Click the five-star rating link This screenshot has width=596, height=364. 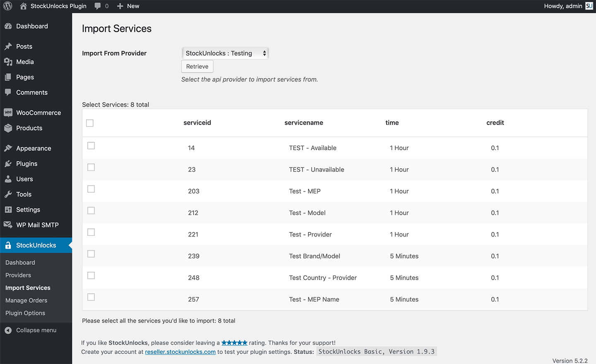pyautogui.click(x=234, y=342)
